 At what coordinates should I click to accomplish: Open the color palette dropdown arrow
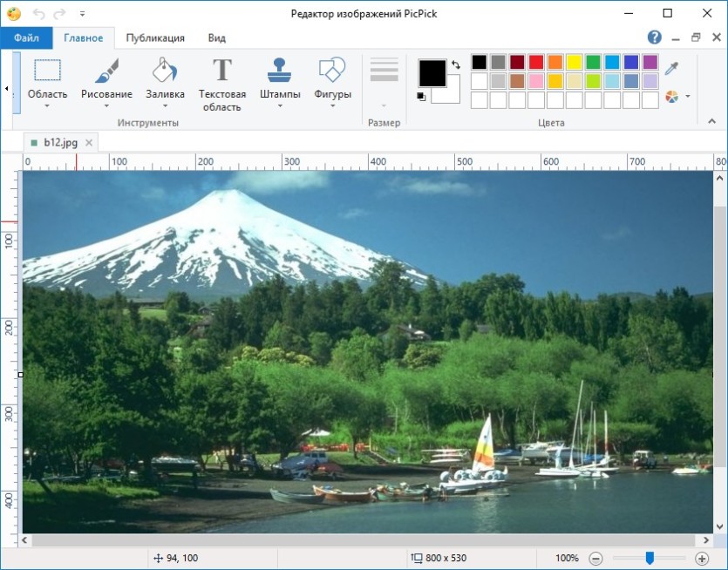tap(688, 96)
